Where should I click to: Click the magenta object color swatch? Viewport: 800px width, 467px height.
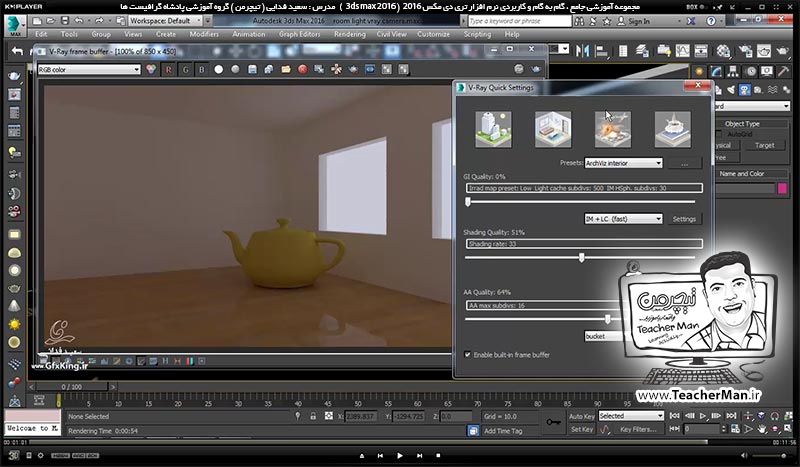pyautogui.click(x=782, y=188)
